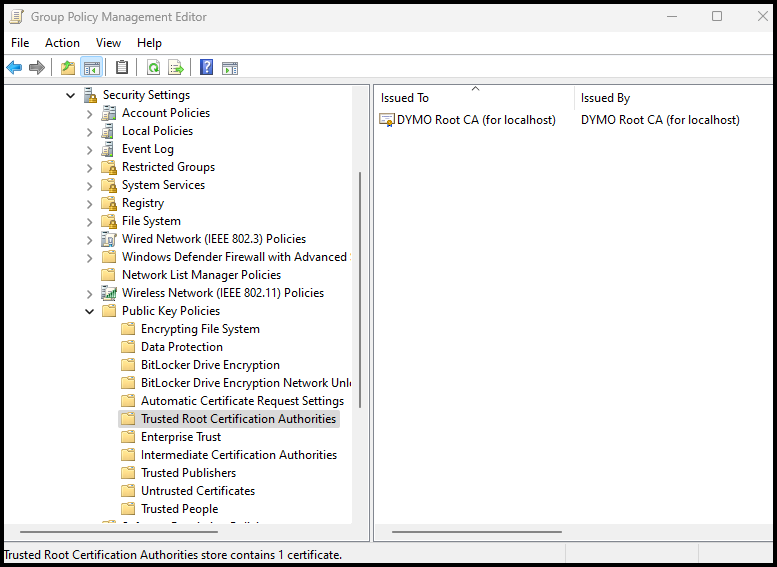Click the Trusted Root Certification Authorities folder icon
The height and width of the screenshot is (567, 777).
128,419
